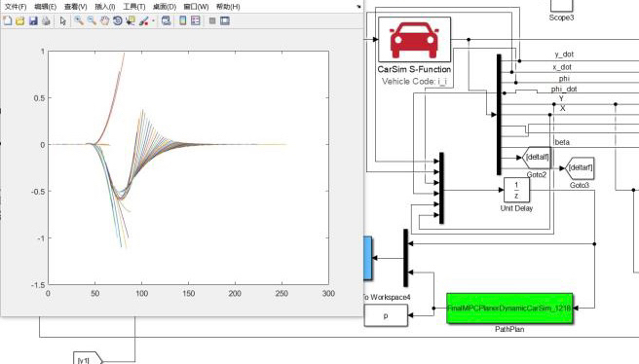Image resolution: width=639 pixels, height=364 pixels.
Task: Insert a colorbar using the toolbar icon
Action: 182,20
